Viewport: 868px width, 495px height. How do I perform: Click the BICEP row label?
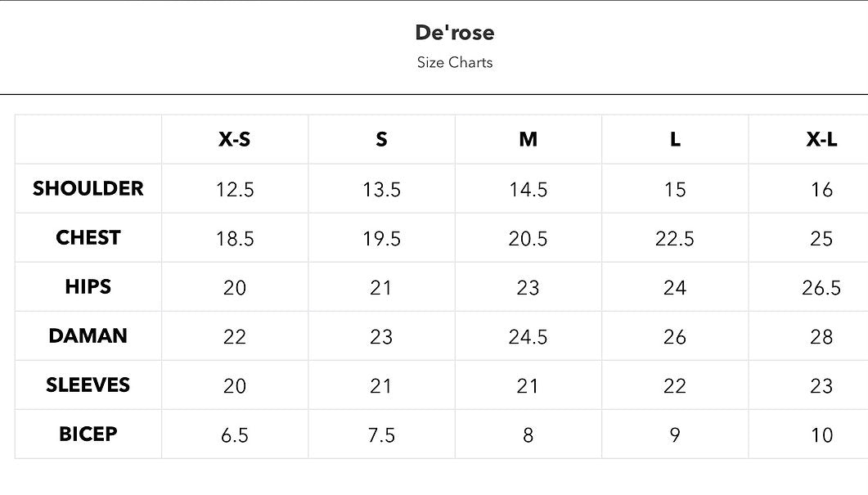point(88,434)
